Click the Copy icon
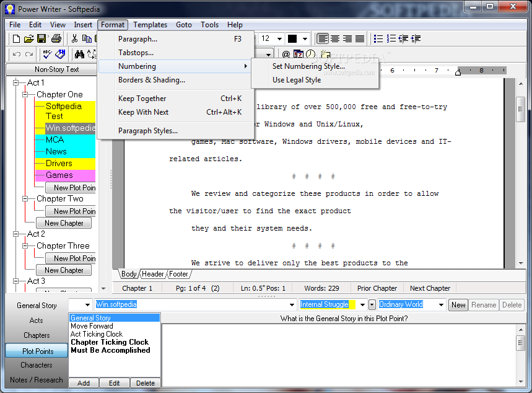Viewport: 532px width, 393px height. point(87,38)
